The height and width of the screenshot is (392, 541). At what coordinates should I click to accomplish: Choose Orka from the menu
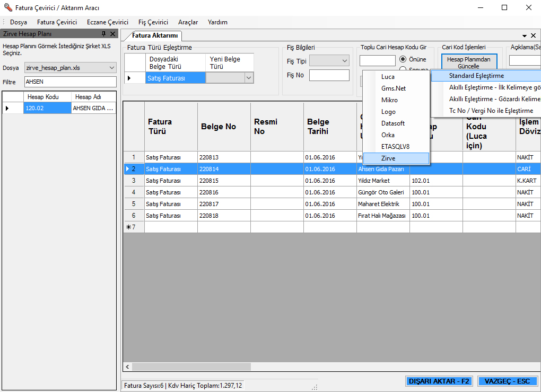396,135
